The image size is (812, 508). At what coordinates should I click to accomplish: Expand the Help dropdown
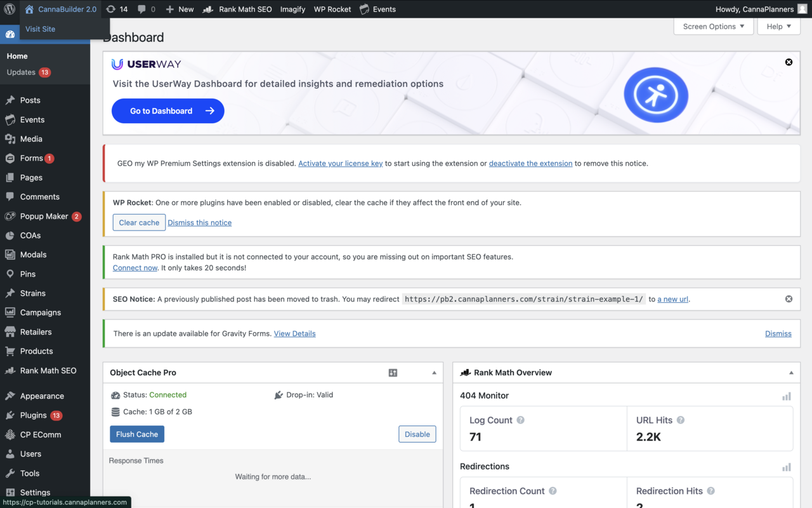point(778,27)
